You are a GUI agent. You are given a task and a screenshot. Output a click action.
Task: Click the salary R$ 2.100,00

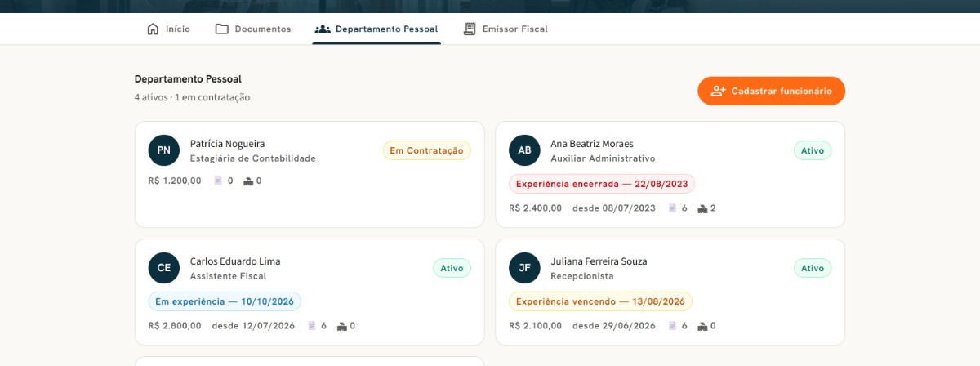(x=536, y=326)
